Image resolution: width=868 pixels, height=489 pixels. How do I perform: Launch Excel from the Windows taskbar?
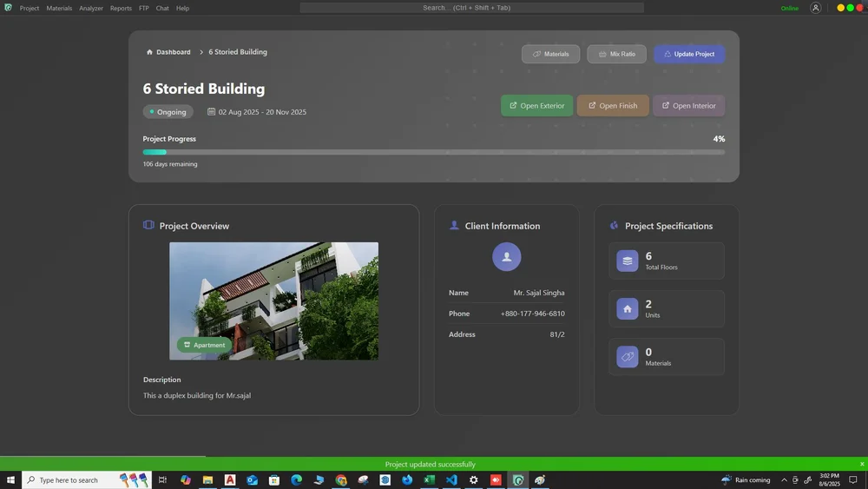(429, 480)
